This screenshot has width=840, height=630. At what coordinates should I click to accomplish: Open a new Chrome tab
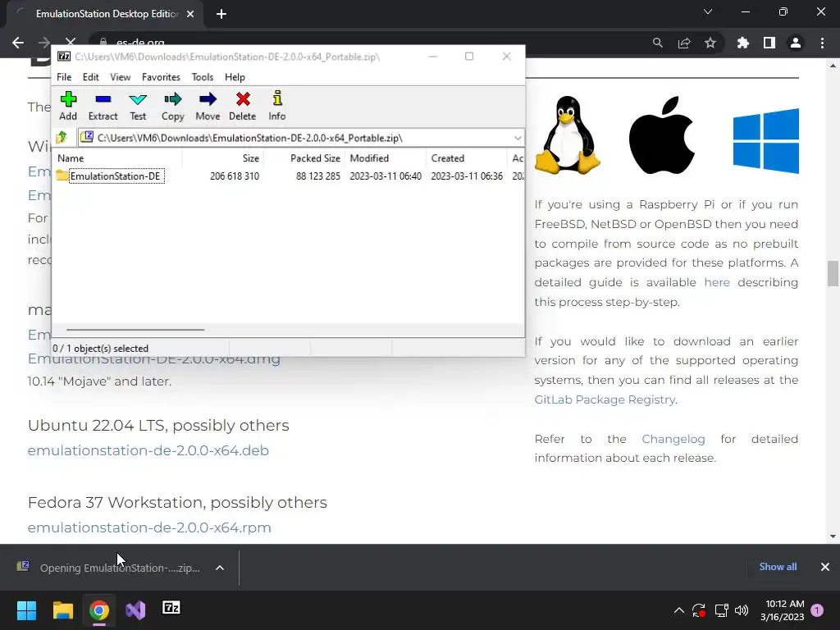point(221,14)
